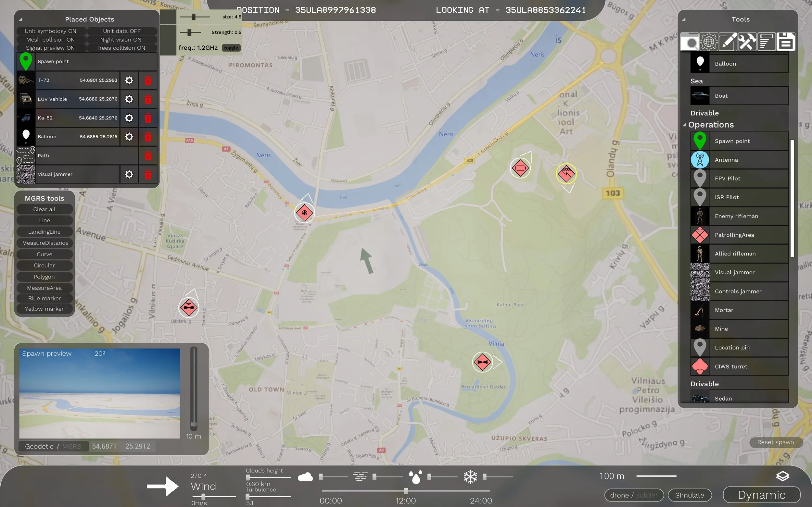Image resolution: width=812 pixels, height=507 pixels.
Task: Select the globe settings tool icon
Action: click(x=709, y=42)
